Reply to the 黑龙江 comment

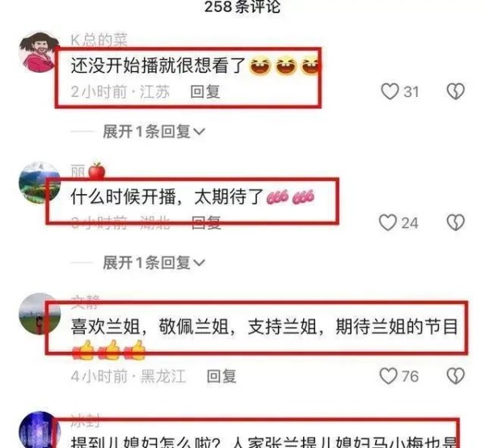pyautogui.click(x=221, y=376)
